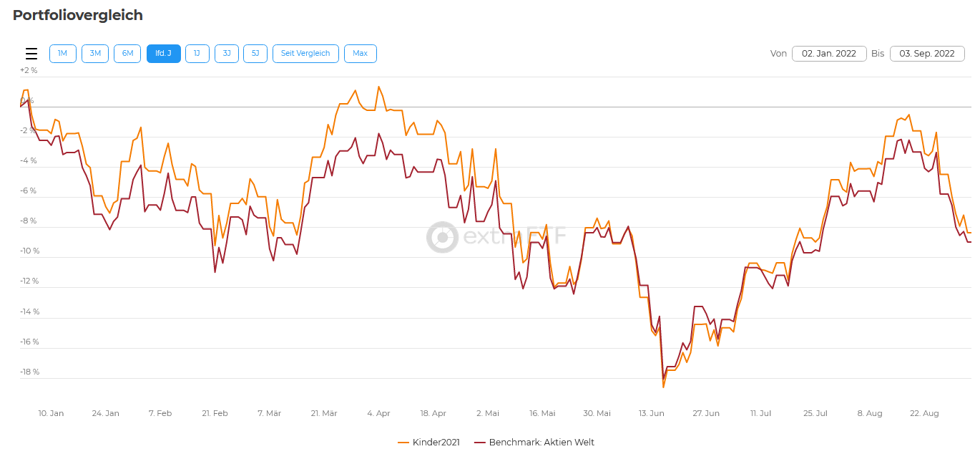Viewport: 980px width, 454px height.
Task: Show the 3J time range
Action: tap(226, 54)
